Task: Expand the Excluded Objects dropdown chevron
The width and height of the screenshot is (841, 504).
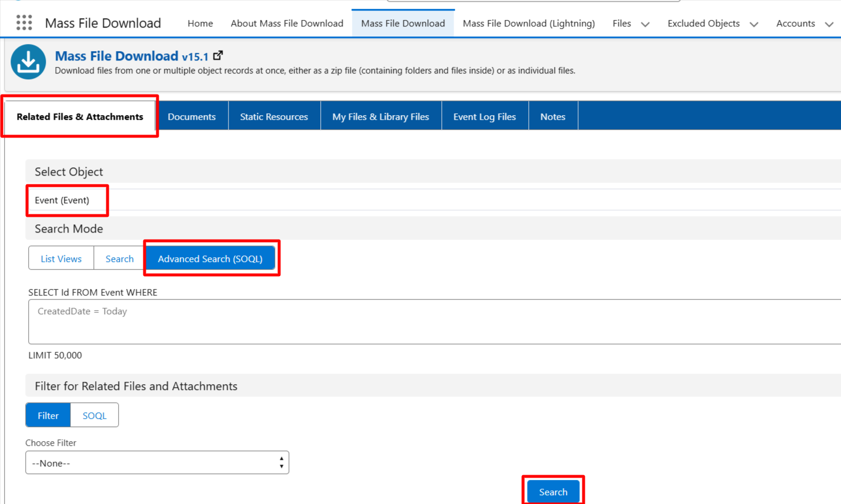Action: [x=754, y=24]
